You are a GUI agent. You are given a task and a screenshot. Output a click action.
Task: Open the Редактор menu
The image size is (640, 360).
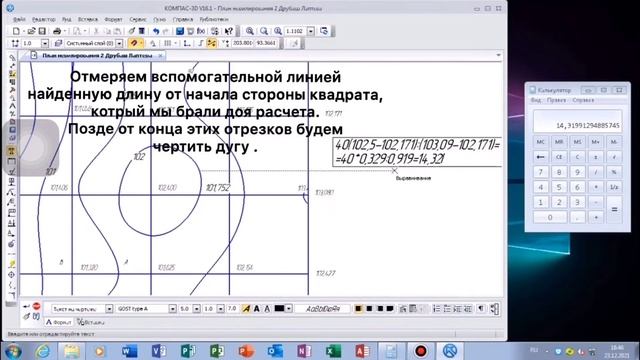pos(43,19)
